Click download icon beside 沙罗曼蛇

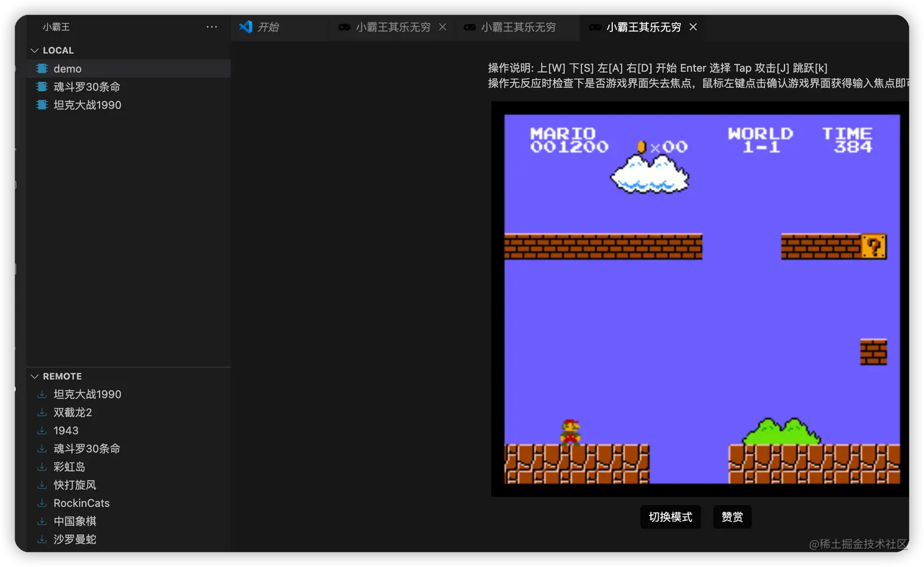point(42,540)
